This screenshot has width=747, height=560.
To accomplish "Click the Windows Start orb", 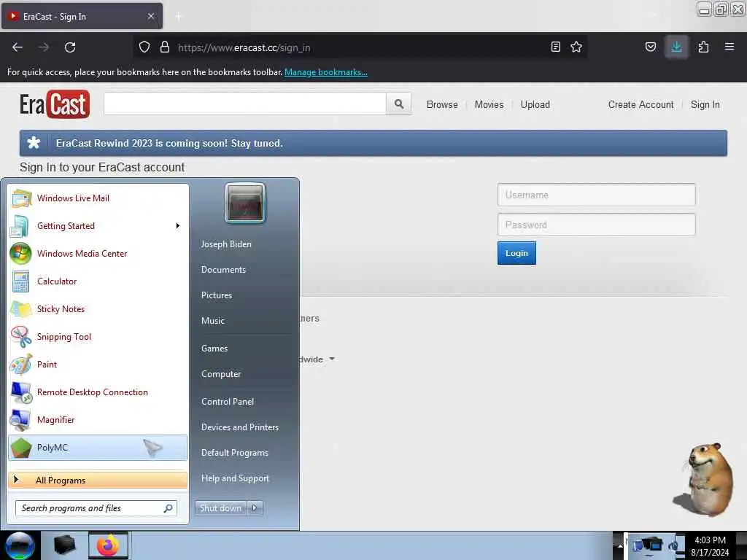I will click(20, 545).
